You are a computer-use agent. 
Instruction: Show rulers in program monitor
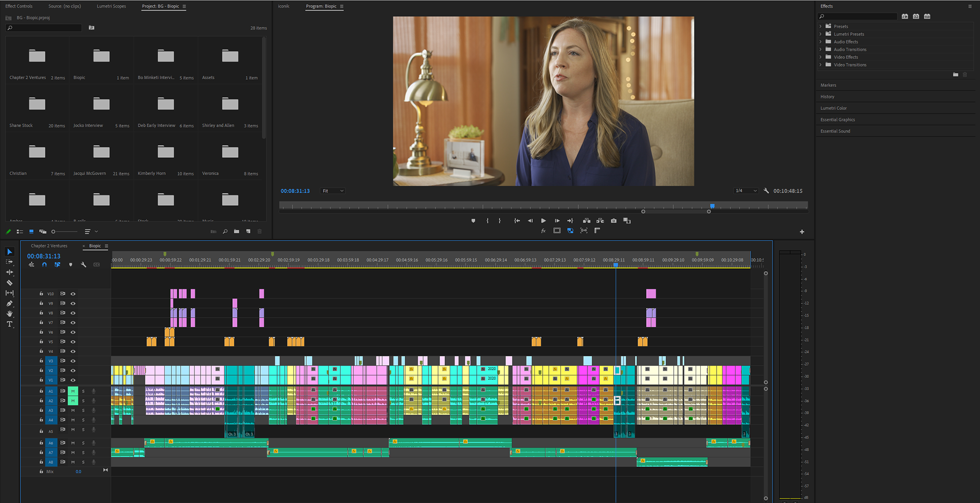click(597, 231)
